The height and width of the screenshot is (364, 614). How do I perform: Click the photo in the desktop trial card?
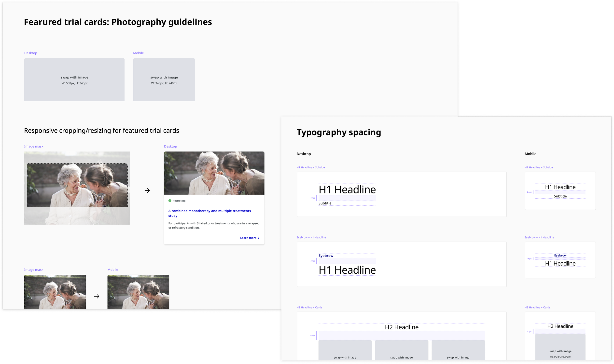point(214,173)
